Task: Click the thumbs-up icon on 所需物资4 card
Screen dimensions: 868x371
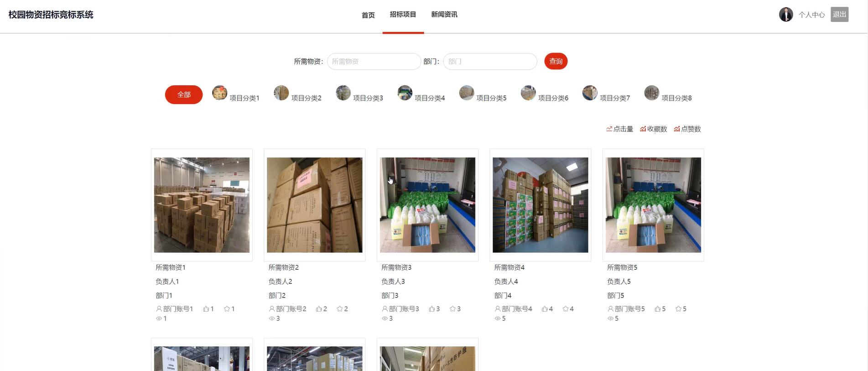Action: coord(545,309)
